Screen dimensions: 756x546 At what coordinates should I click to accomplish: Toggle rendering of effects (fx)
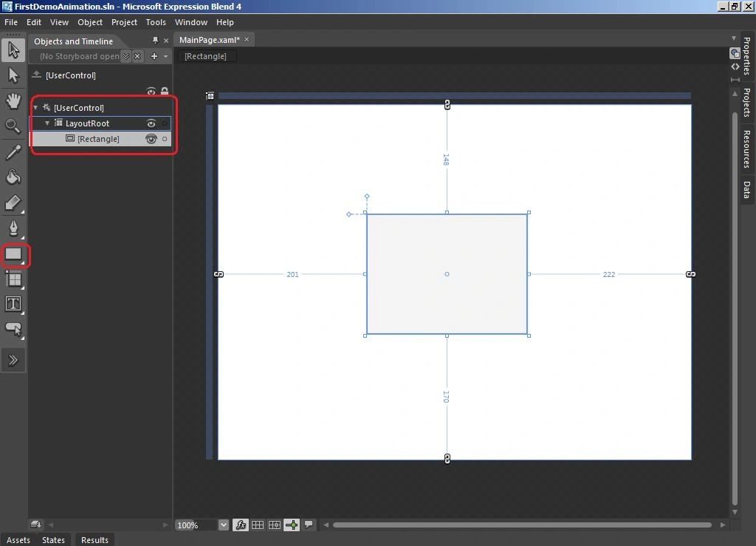[240, 525]
